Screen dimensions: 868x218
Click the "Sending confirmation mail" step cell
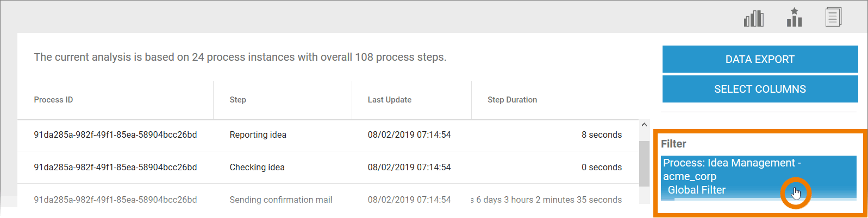click(280, 200)
